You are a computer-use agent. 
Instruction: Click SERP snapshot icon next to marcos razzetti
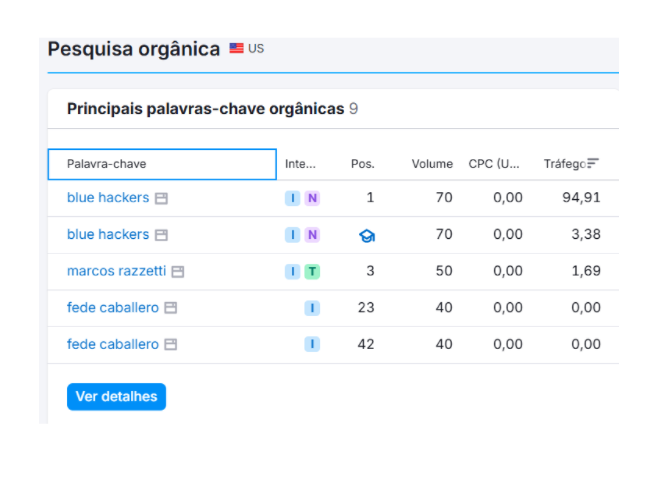(x=178, y=272)
